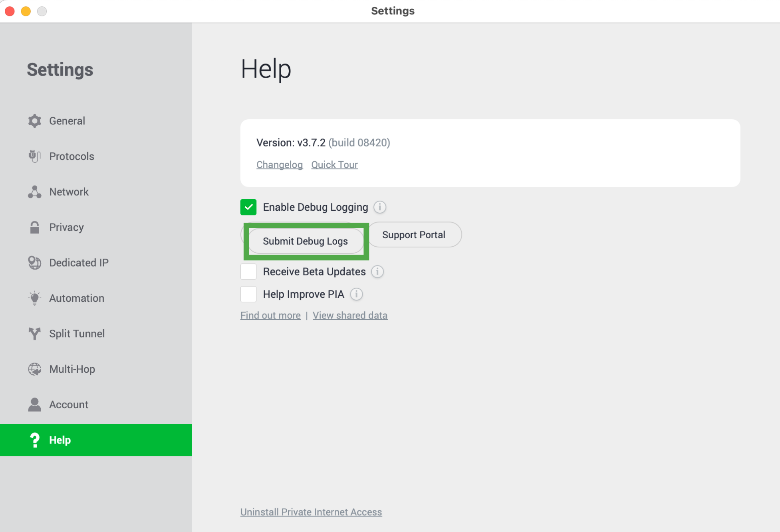The height and width of the screenshot is (532, 780).
Task: Click the Help question mark icon
Action: pos(35,440)
